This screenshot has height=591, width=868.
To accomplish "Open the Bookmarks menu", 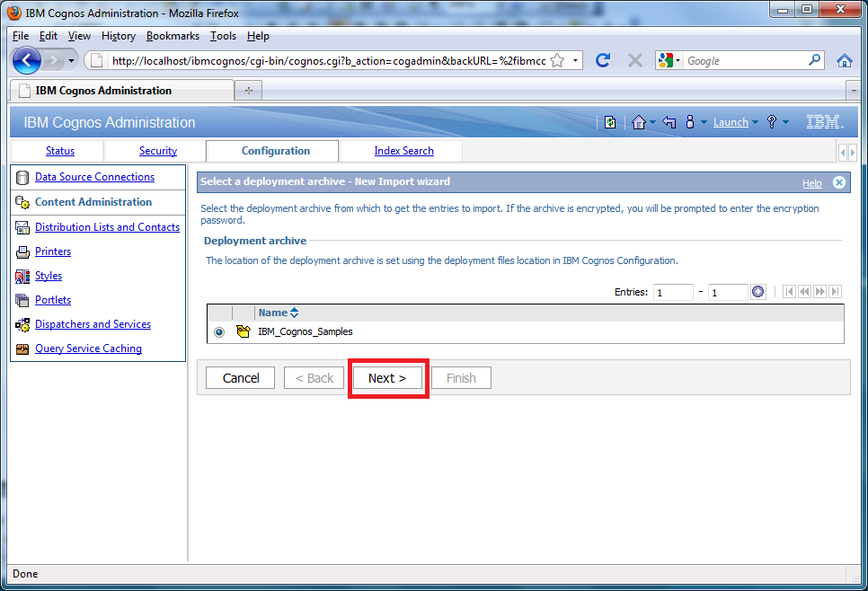I will coord(173,36).
